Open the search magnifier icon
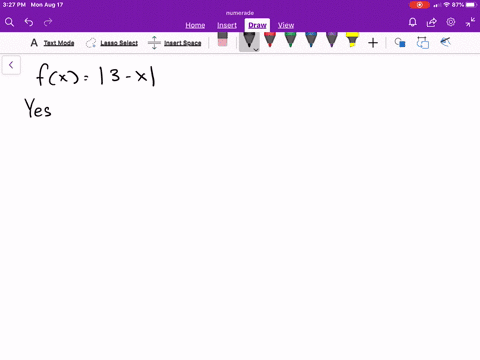This screenshot has height=360, width=480. point(9,22)
